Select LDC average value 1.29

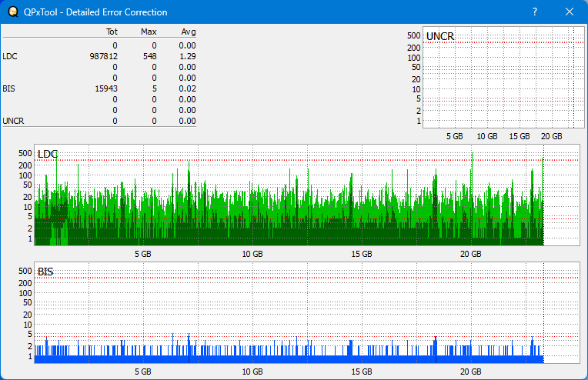pos(188,56)
